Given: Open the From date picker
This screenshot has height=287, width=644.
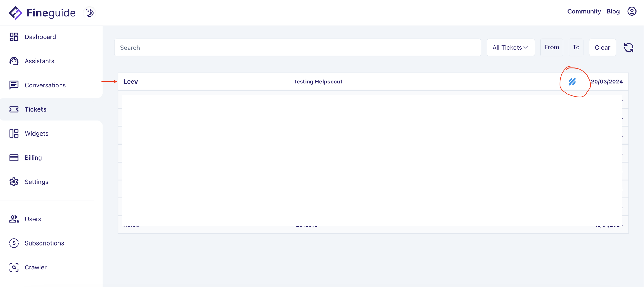Looking at the screenshot, I should pos(551,47).
